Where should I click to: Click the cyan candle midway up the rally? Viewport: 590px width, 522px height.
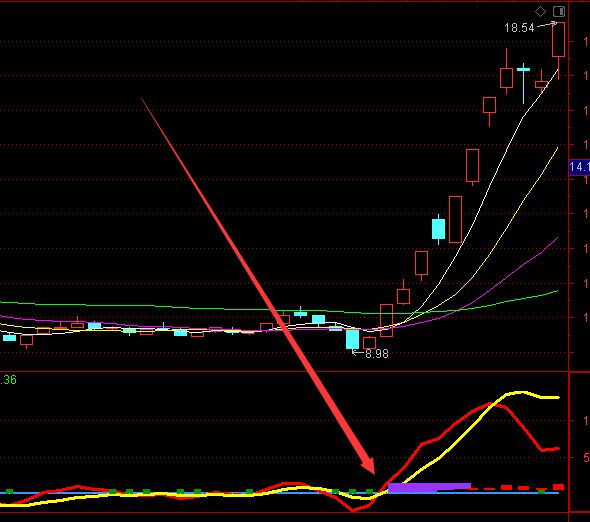pyautogui.click(x=438, y=229)
